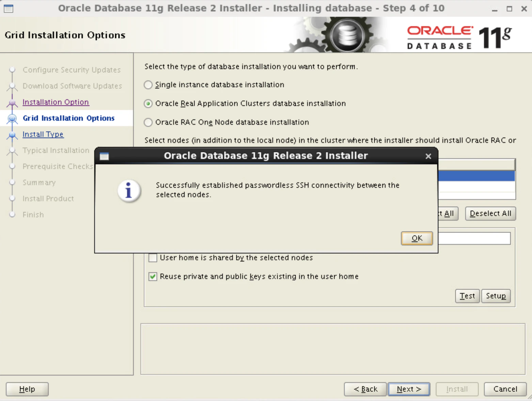Click the Summary step text
The image size is (532, 401).
click(x=39, y=182)
